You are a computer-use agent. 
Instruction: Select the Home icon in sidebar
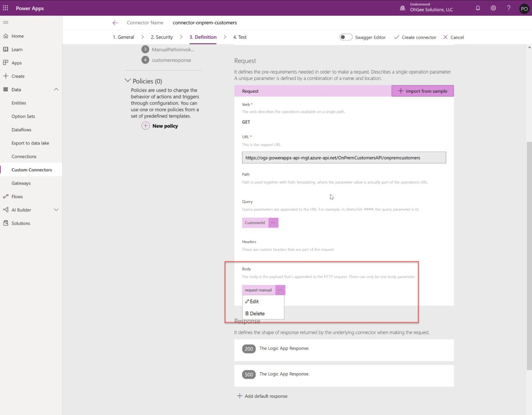pos(6,36)
